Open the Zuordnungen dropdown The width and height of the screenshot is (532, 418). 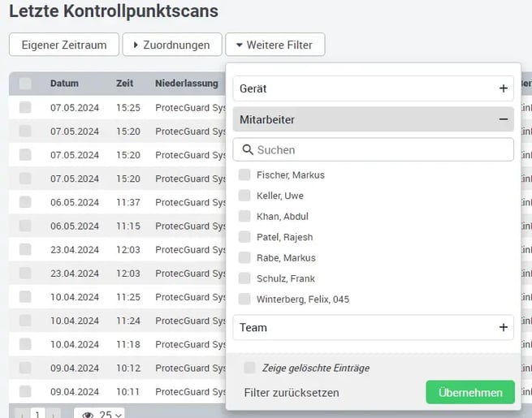[172, 45]
